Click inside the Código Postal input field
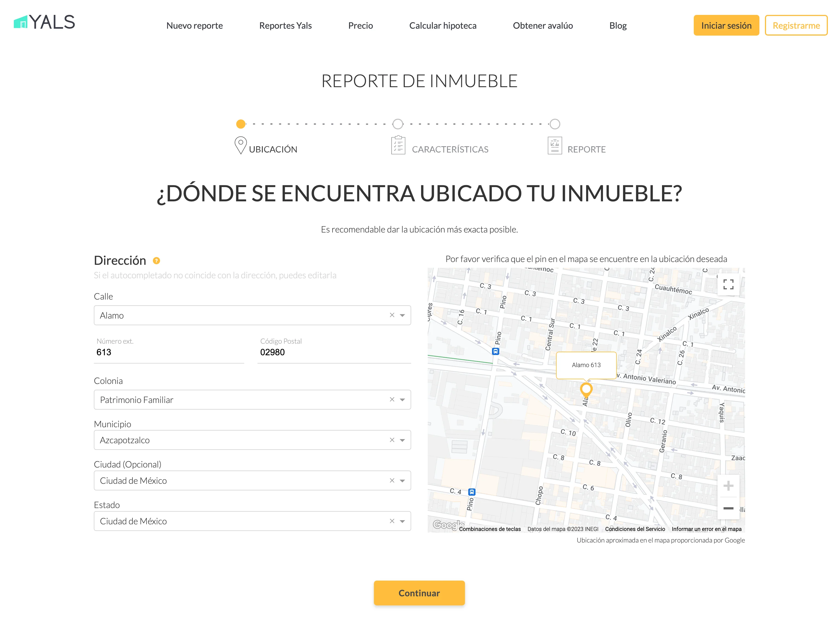Viewport: 840px width, 625px height. [x=333, y=352]
